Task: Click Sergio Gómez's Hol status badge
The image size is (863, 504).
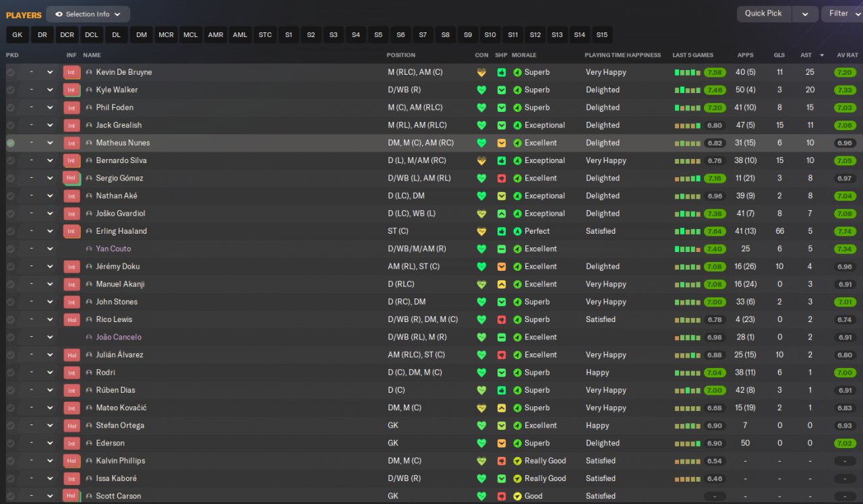Action: [71, 178]
